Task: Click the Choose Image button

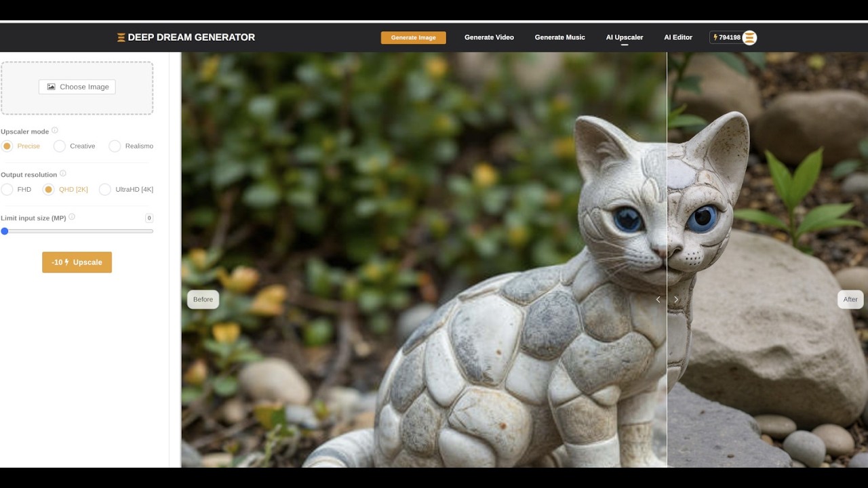Action: 77,87
